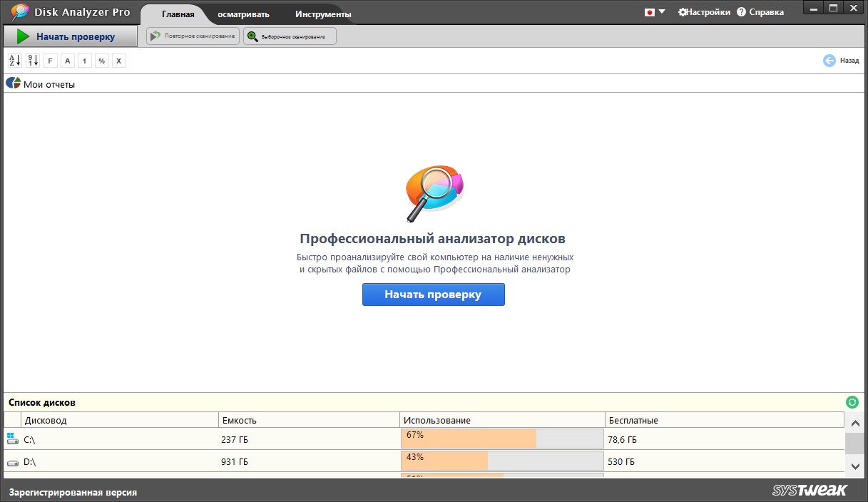Select the 9-1 numeric sort icon

(31, 61)
